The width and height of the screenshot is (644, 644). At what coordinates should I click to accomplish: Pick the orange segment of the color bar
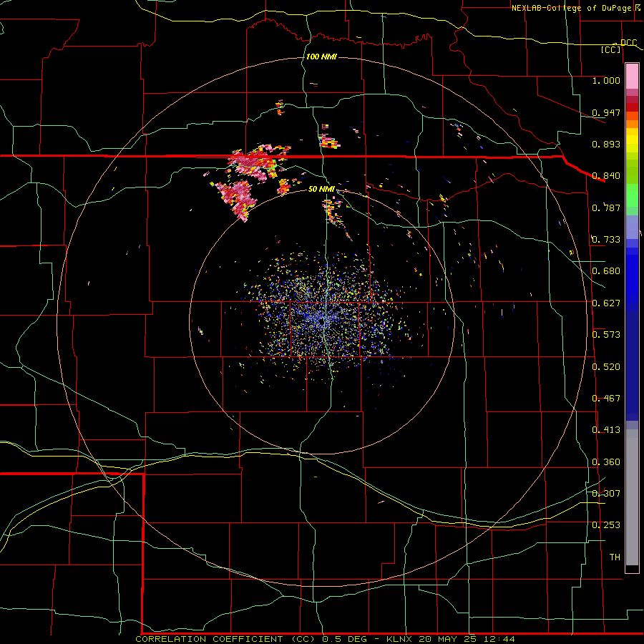tap(632, 120)
